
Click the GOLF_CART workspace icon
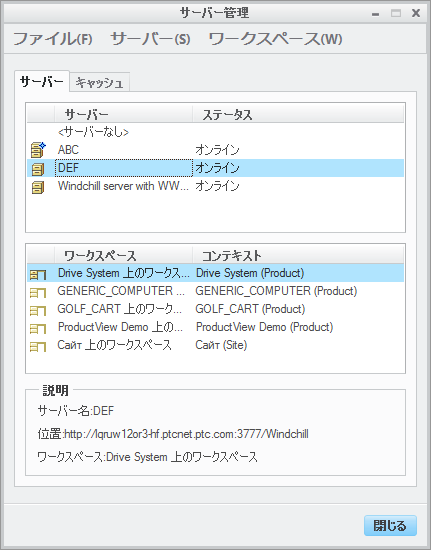[x=38, y=310]
